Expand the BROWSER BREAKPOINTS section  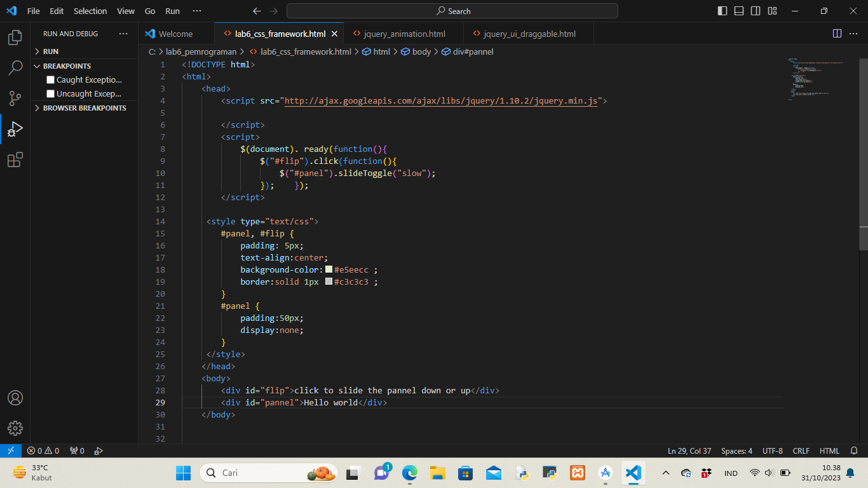tap(37, 108)
